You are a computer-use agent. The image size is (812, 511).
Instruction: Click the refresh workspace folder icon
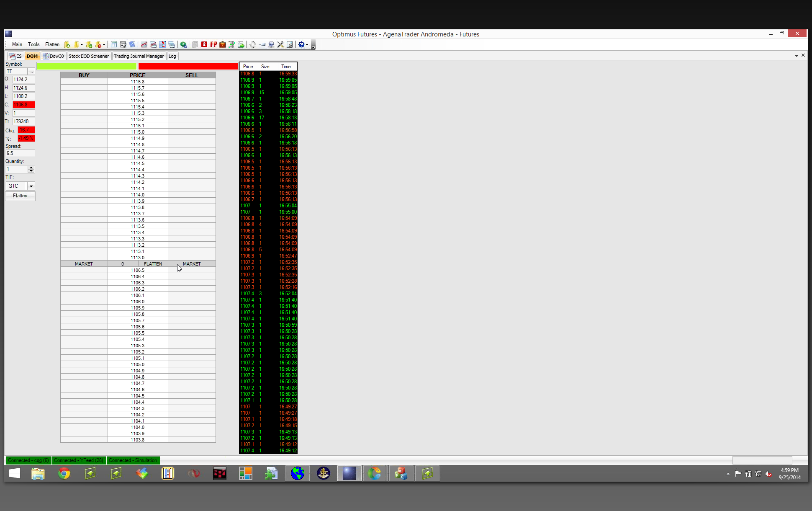pos(89,44)
